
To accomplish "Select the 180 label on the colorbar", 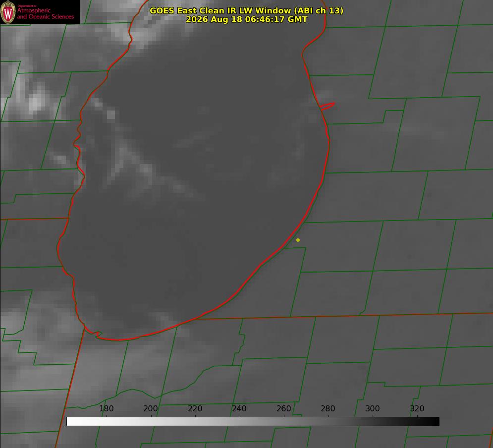I will click(x=106, y=408).
